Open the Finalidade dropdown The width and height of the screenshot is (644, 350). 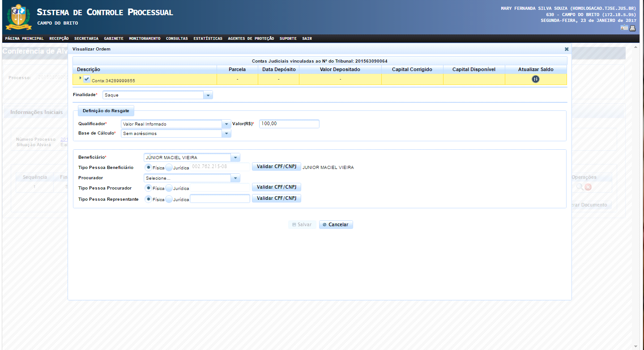pos(208,95)
